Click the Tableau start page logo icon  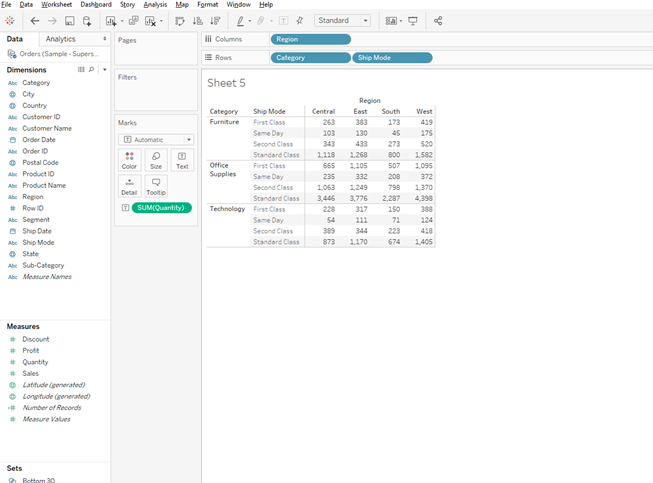pyautogui.click(x=10, y=21)
